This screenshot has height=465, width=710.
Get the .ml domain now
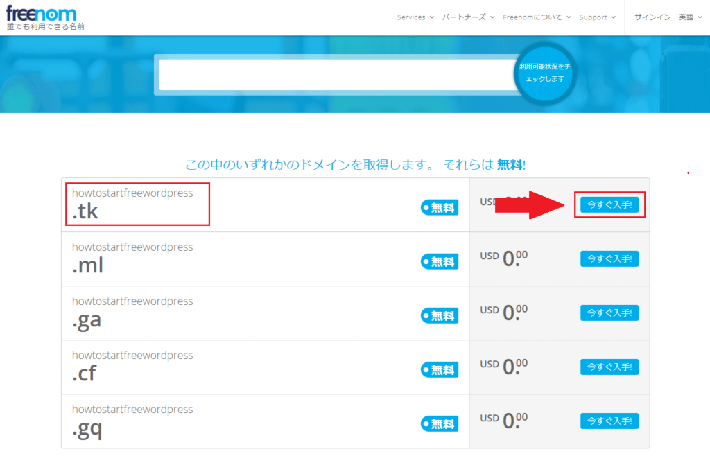point(609,259)
